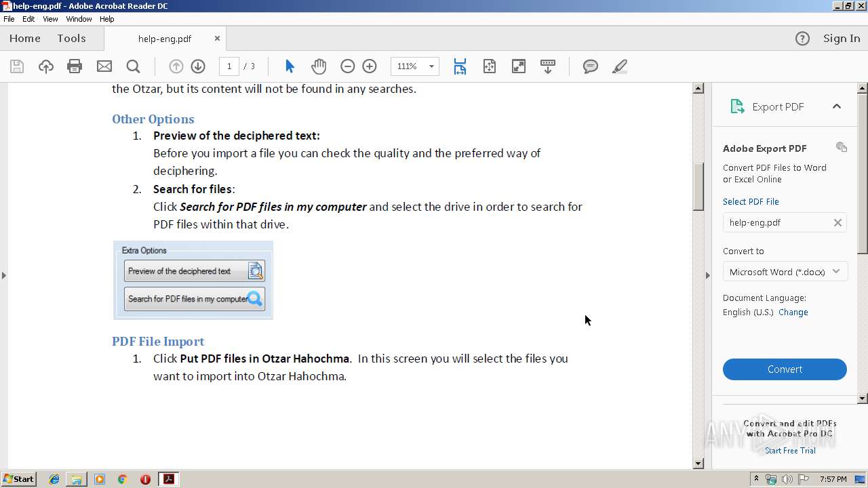Click the fit width scrolling icon
The height and width of the screenshot is (488, 868).
[x=460, y=66]
